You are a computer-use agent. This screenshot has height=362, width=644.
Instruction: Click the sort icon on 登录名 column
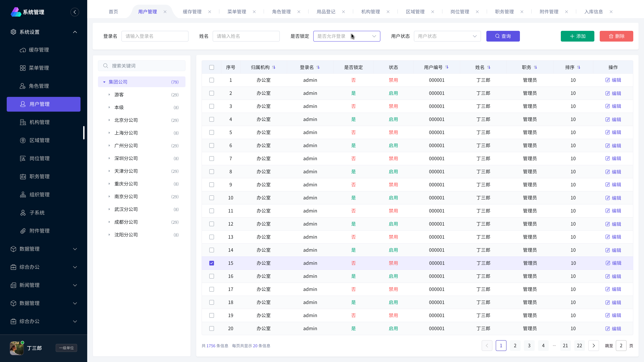pos(318,67)
